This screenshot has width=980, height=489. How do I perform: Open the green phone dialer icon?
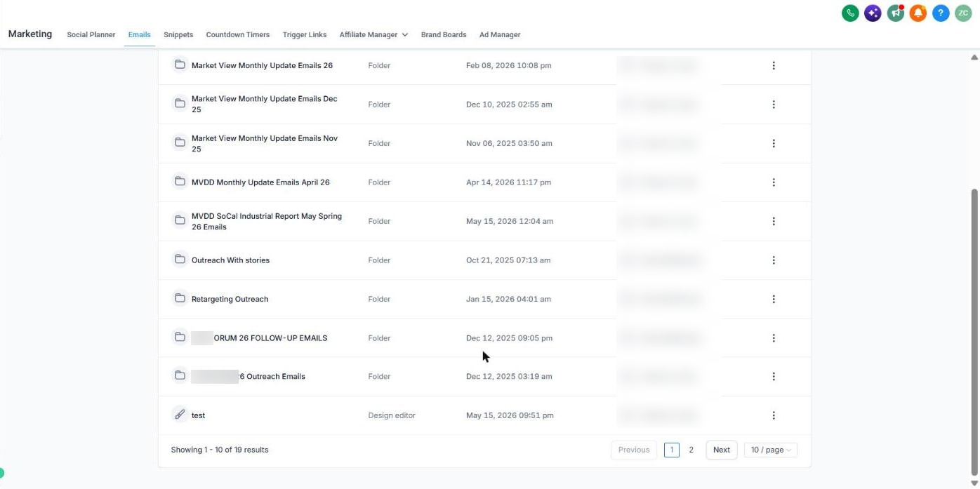(850, 13)
